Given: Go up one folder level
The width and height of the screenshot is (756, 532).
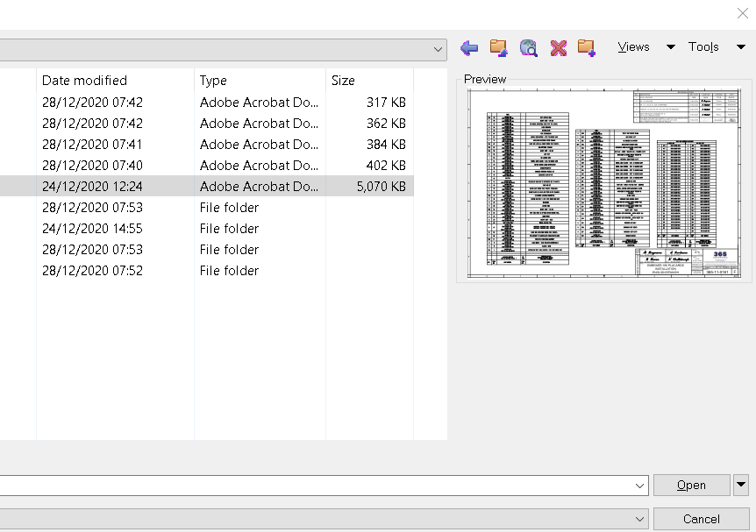Looking at the screenshot, I should 498,48.
